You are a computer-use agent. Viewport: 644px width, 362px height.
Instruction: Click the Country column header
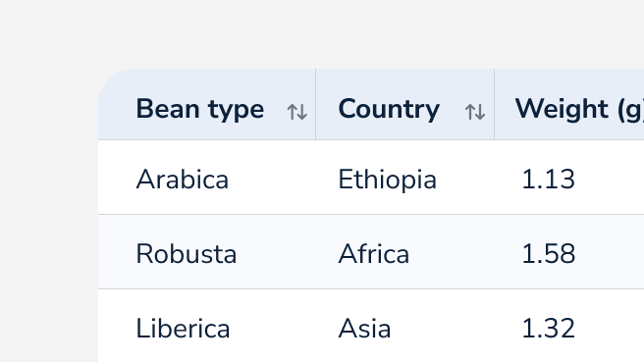[405, 104]
